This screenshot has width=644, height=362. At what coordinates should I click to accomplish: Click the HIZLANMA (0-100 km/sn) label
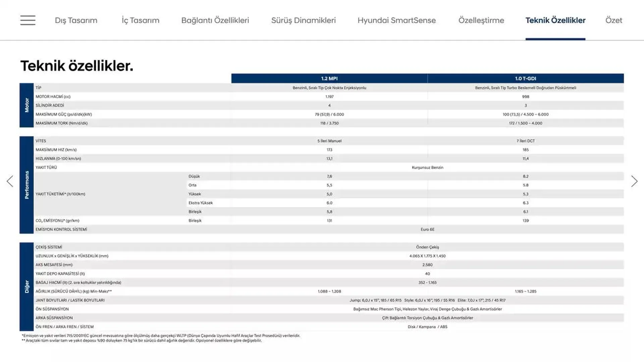coord(58,159)
